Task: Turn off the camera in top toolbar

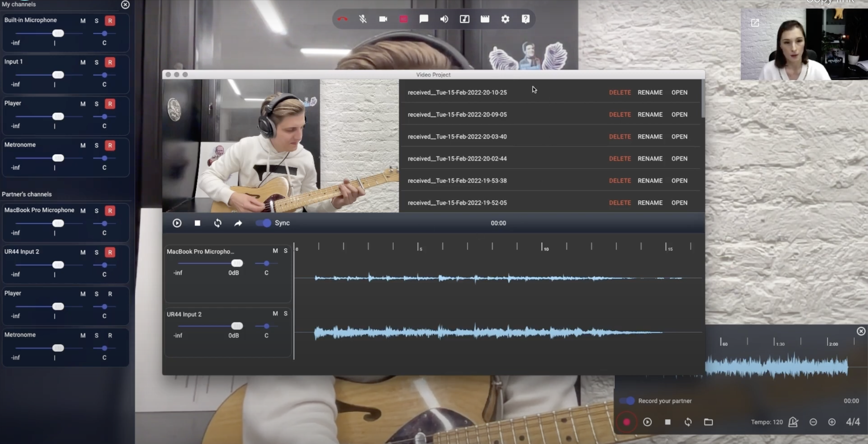Action: (383, 19)
